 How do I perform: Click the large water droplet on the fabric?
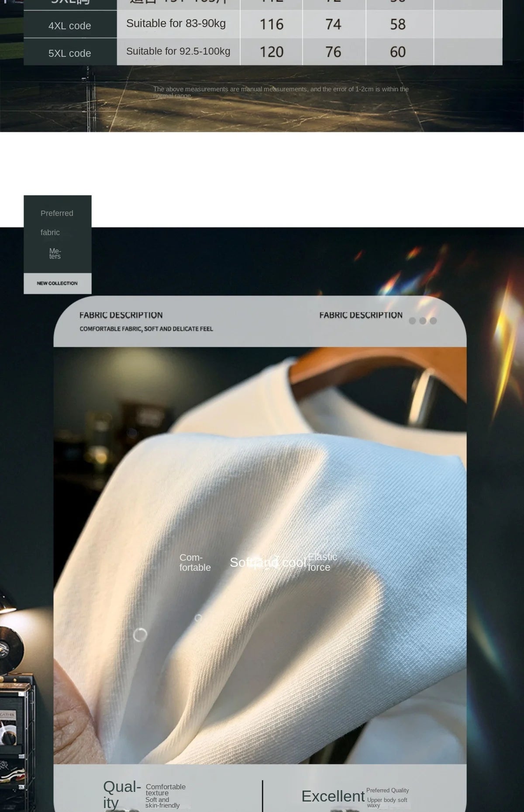coord(140,635)
